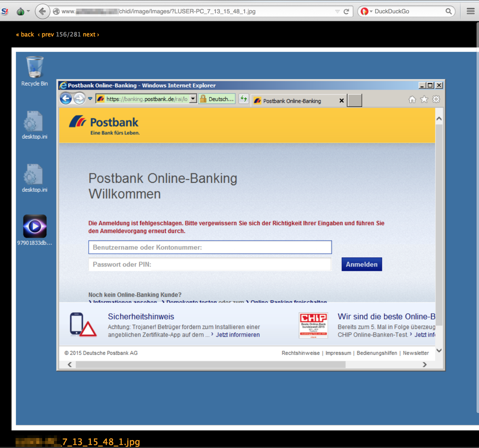Click the IE address bar with postbank URL
The width and height of the screenshot is (479, 448).
(143, 99)
